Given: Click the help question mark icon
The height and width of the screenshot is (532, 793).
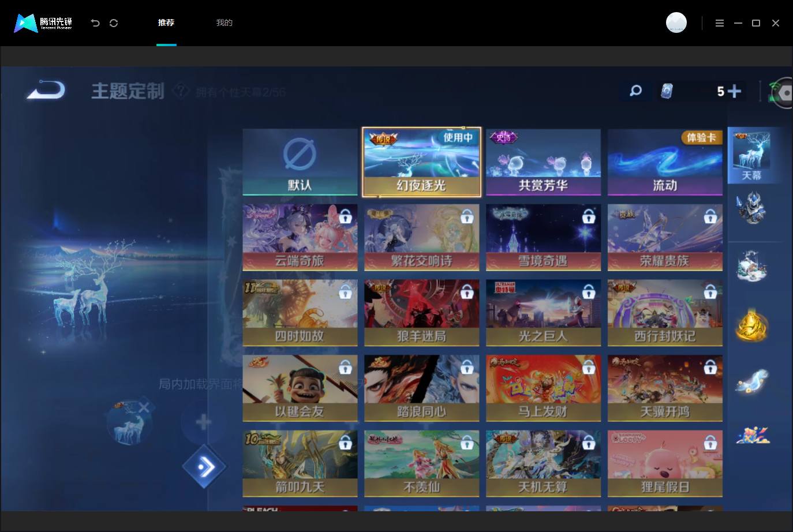Looking at the screenshot, I should (181, 91).
